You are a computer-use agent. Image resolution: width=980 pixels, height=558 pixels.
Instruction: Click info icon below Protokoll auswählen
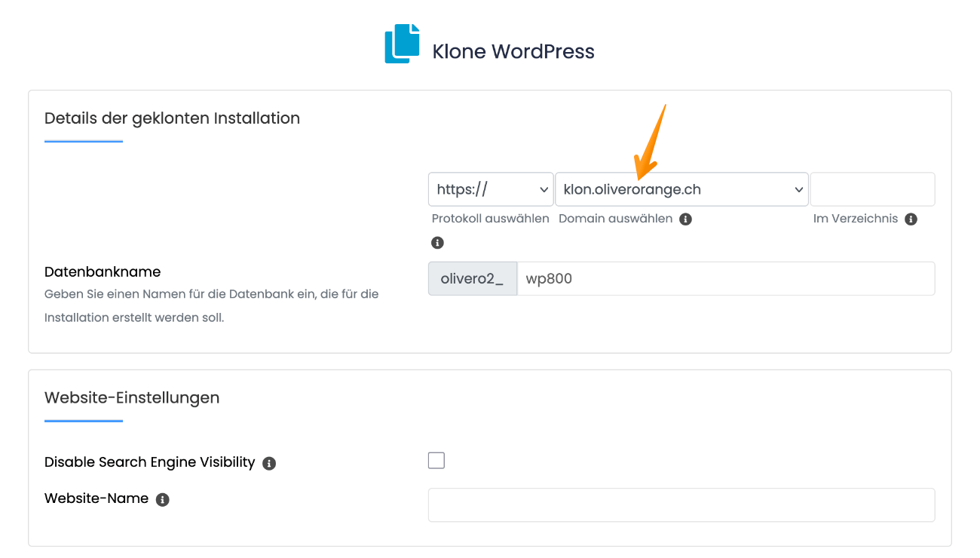tap(437, 243)
